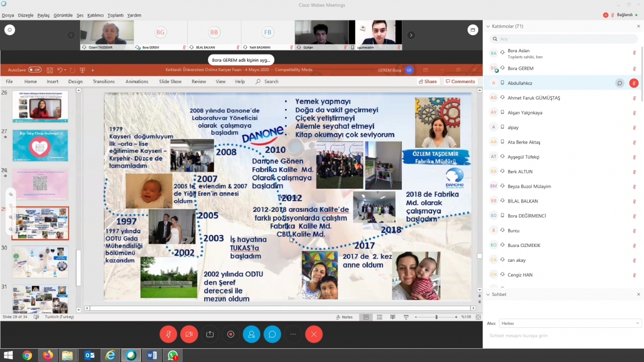Toggle the Webex camera video button

189,334
